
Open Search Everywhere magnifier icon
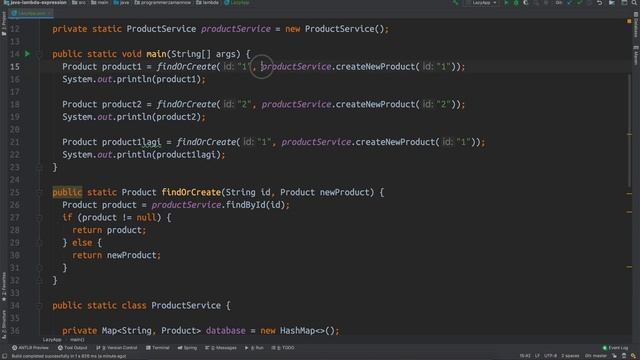point(634,3)
